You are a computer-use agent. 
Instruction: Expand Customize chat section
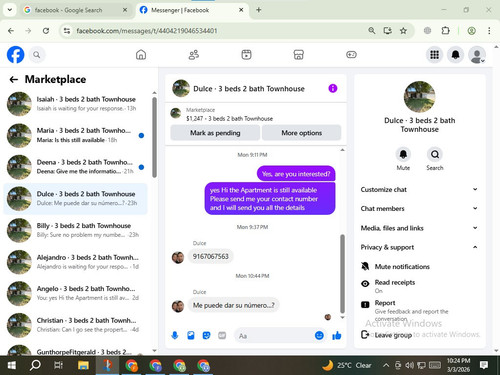coord(419,189)
